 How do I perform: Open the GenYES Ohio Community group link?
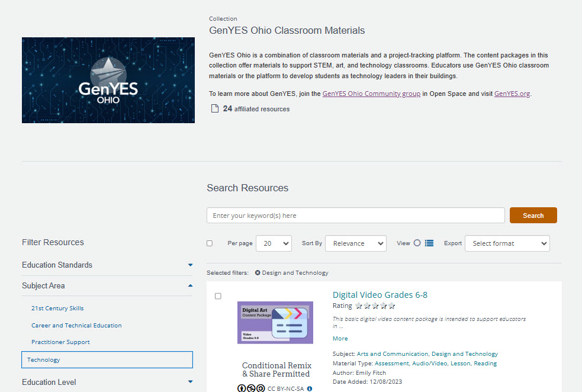click(x=372, y=94)
